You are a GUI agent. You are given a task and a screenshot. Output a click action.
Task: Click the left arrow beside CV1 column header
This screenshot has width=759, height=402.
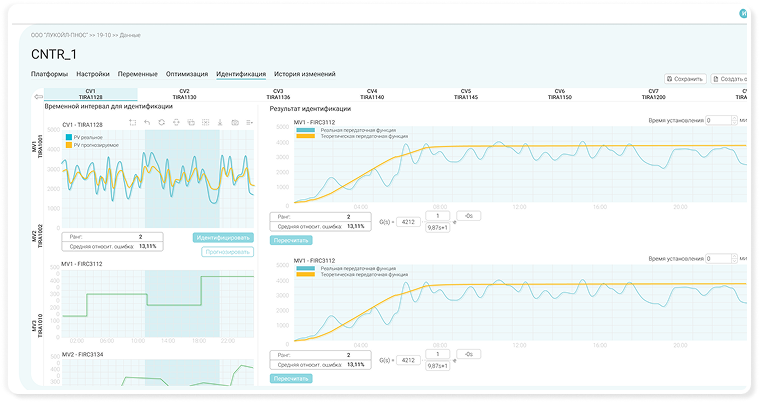[x=38, y=97]
